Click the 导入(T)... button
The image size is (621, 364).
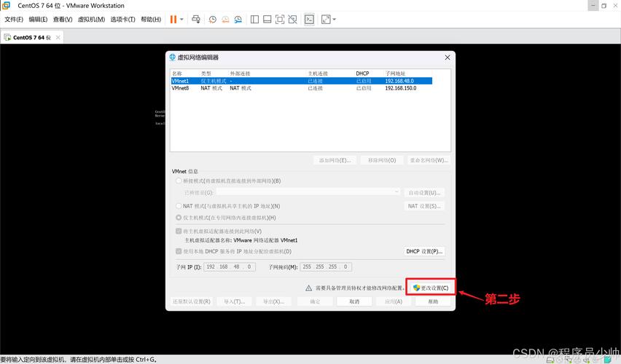[235, 301]
